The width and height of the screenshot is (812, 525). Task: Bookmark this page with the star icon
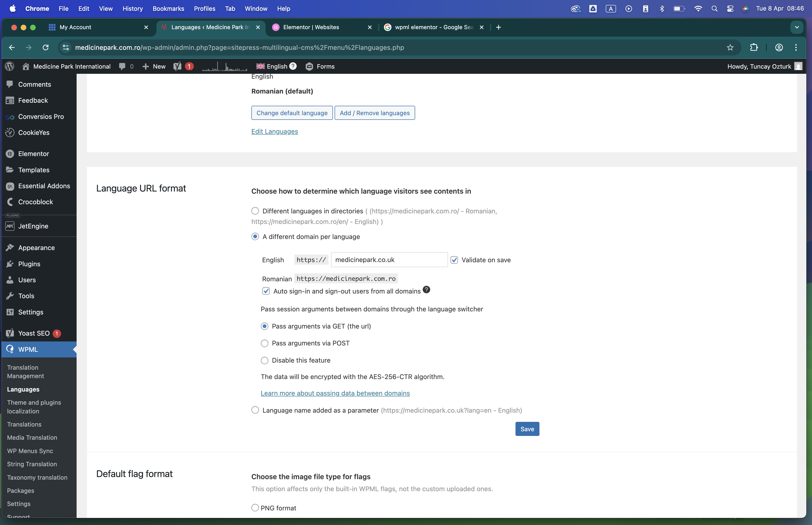coord(730,47)
